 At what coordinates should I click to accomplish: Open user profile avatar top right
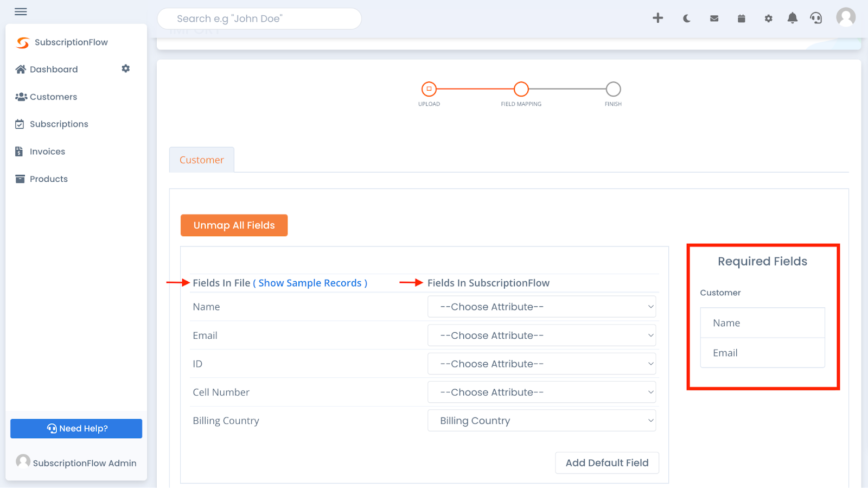click(846, 17)
